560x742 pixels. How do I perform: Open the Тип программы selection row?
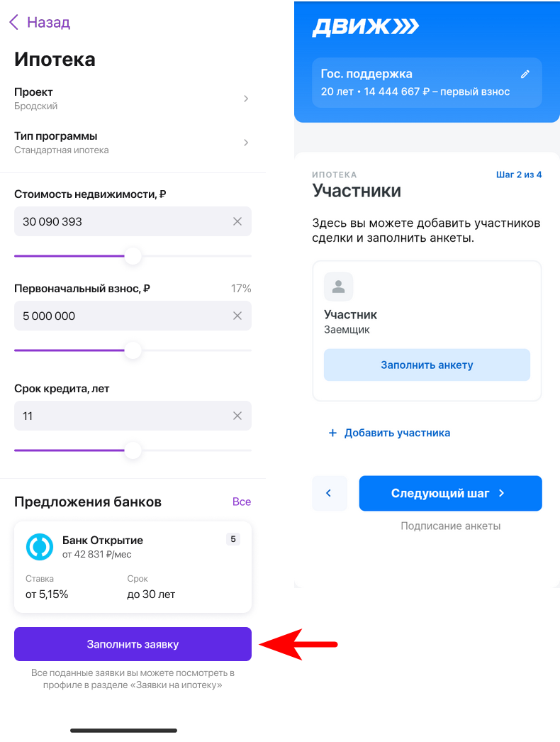(x=133, y=142)
